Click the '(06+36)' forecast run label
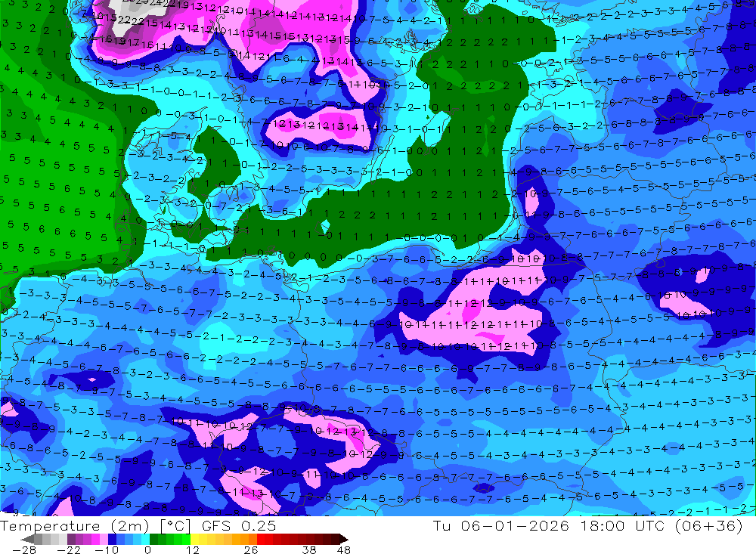 [x=708, y=525]
